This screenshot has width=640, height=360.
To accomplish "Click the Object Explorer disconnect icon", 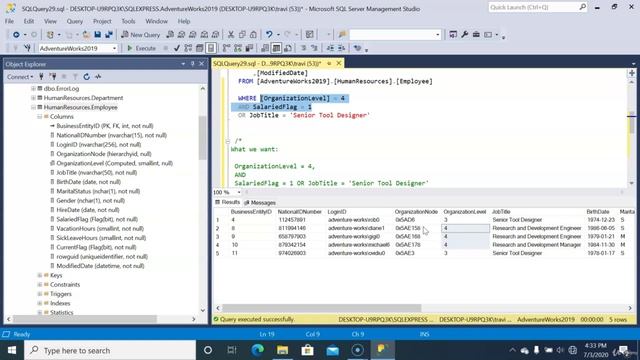I will coord(53,77).
